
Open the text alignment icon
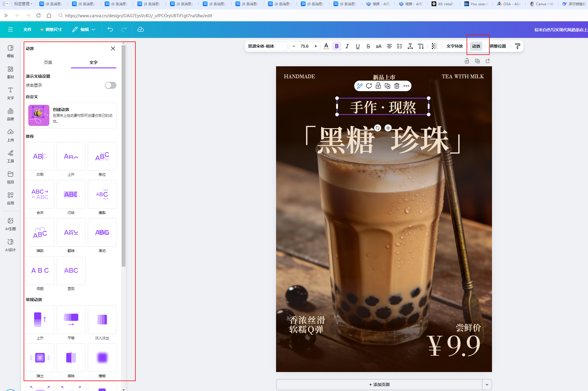(389, 46)
